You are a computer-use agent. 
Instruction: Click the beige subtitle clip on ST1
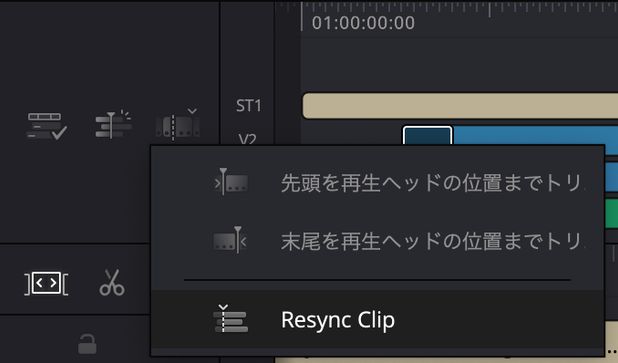pyautogui.click(x=460, y=106)
